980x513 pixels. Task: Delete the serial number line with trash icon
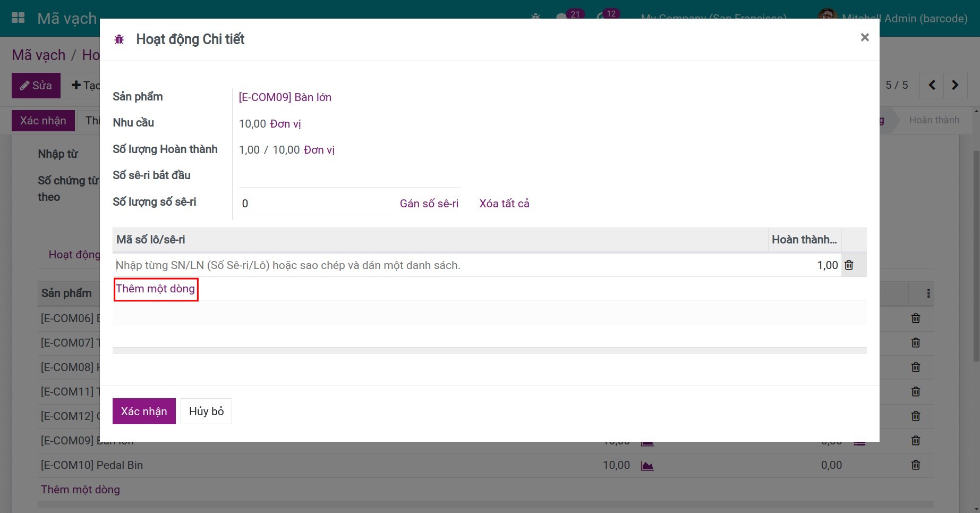[849, 265]
